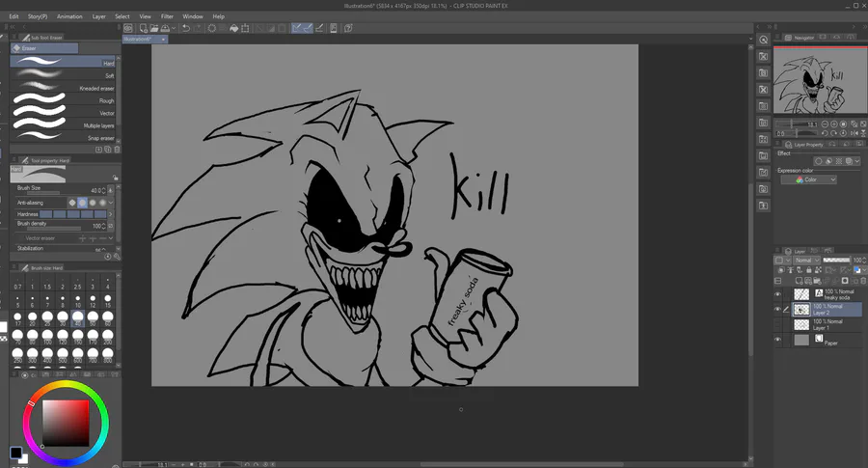The width and height of the screenshot is (868, 468).
Task: Adjust the layer opacity slider
Action: [836, 260]
